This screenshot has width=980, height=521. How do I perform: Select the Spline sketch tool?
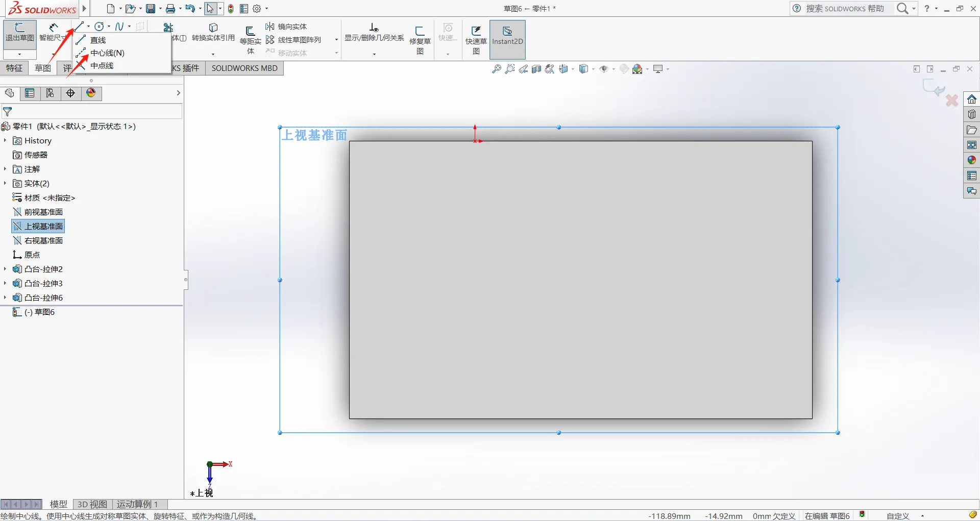[119, 27]
